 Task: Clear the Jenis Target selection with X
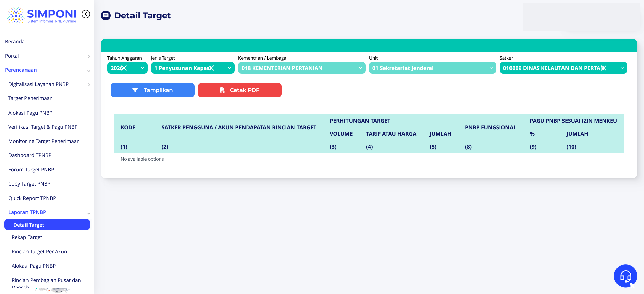211,68
